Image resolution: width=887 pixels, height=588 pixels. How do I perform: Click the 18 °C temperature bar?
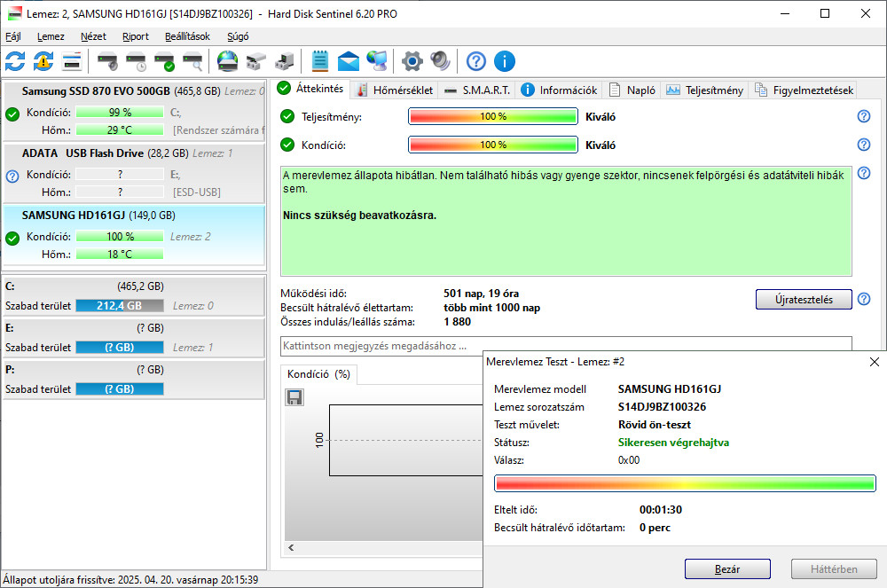click(x=120, y=255)
